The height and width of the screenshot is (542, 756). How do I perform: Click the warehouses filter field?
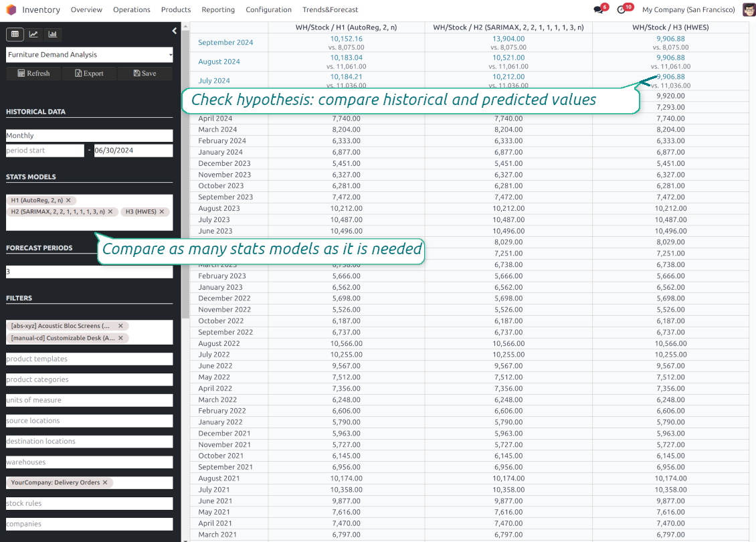(89, 462)
